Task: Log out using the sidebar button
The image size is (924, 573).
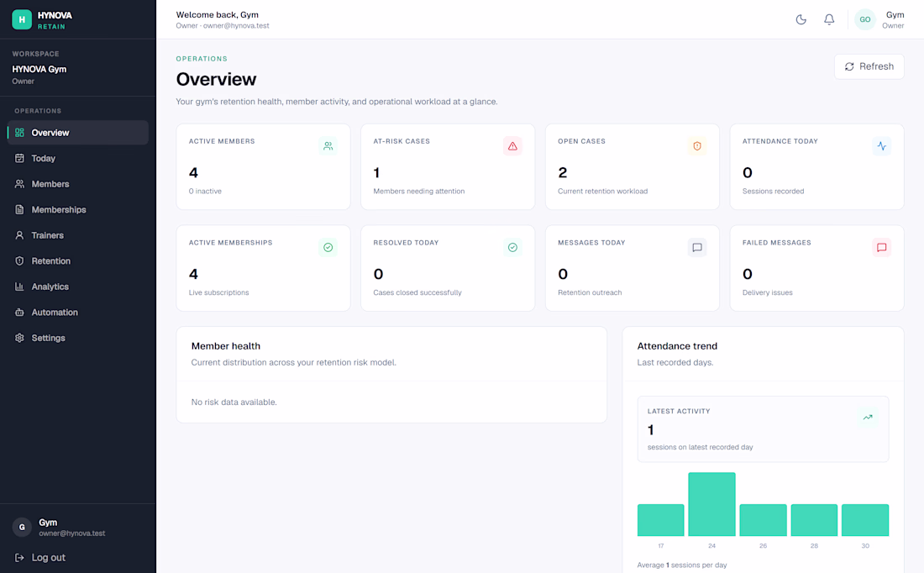Action: (40, 558)
